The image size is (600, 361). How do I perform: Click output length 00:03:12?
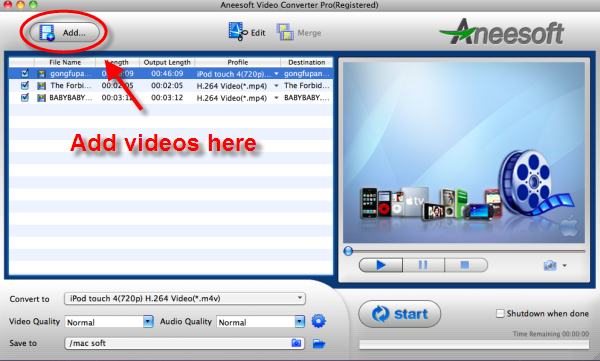(167, 98)
